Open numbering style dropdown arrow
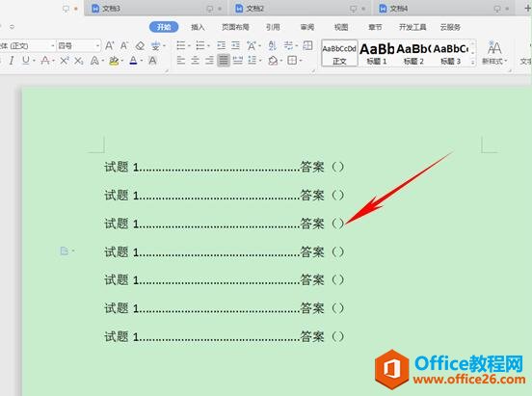Screen dimensions: 532x396 (208, 46)
